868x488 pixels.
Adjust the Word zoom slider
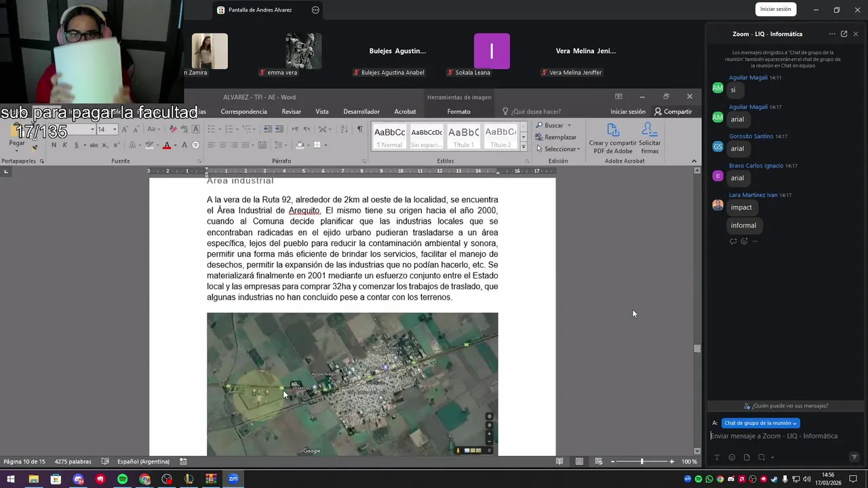pos(642,462)
